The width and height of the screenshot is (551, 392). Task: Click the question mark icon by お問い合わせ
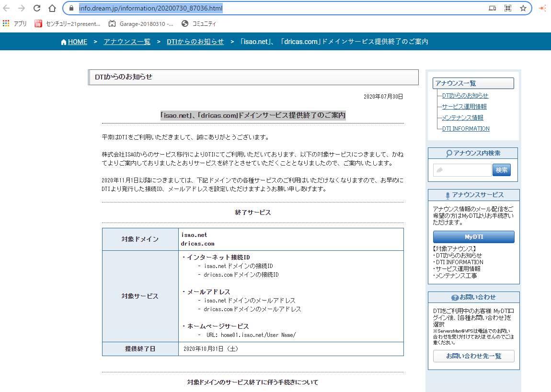click(455, 298)
